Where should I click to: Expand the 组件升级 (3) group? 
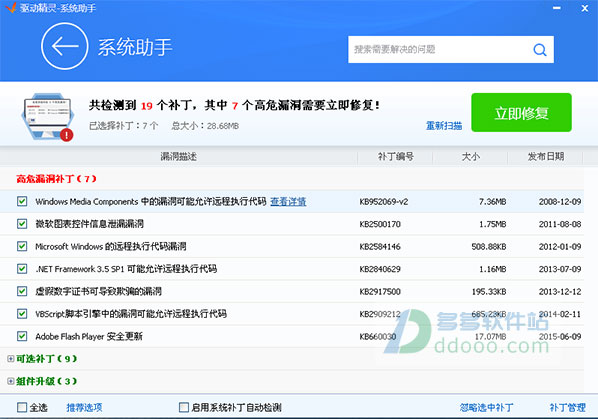(11, 381)
